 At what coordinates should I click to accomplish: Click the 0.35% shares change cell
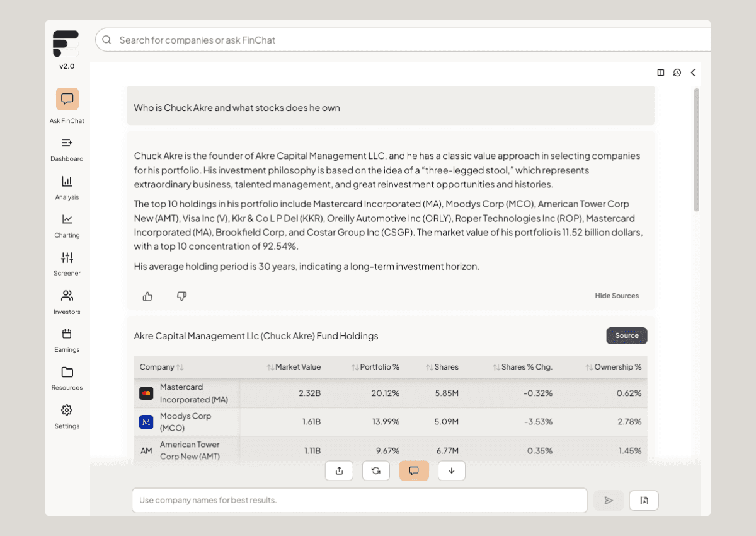pyautogui.click(x=540, y=451)
